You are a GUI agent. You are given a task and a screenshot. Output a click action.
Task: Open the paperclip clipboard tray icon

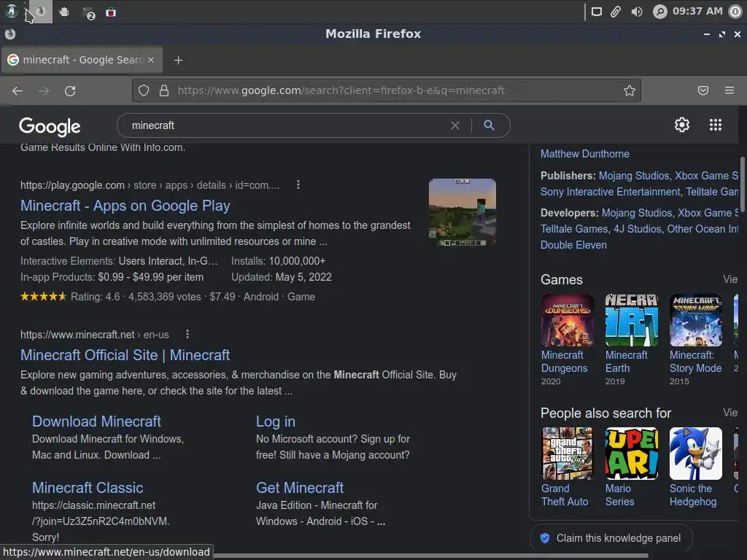point(616,12)
